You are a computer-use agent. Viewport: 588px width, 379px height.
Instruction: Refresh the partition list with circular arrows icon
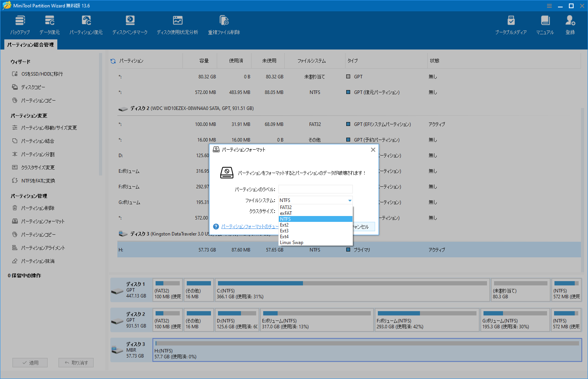pos(113,60)
